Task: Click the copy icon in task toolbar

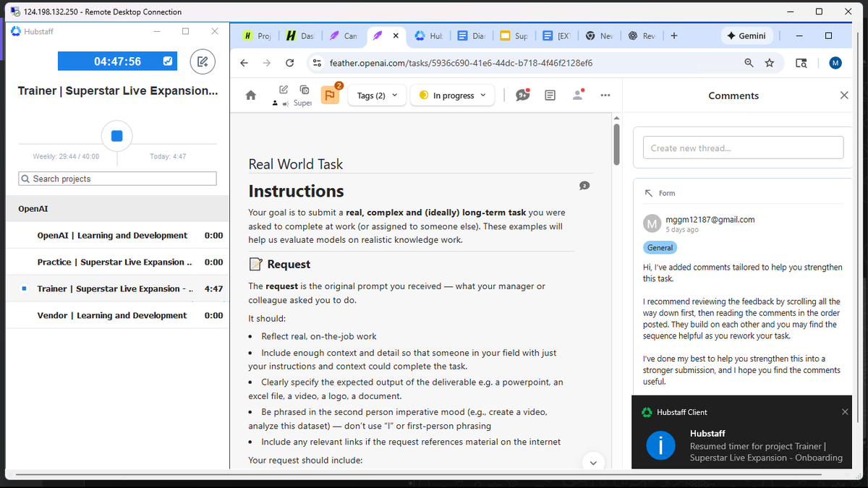Action: click(x=305, y=90)
